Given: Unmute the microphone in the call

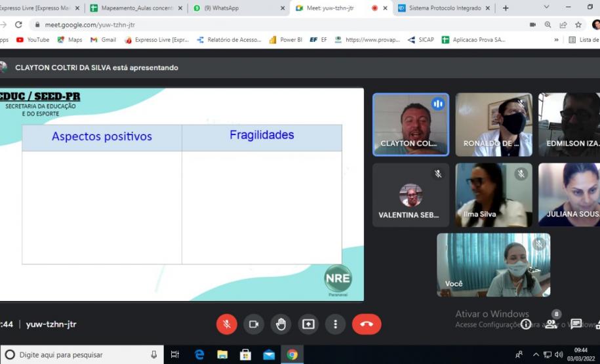Looking at the screenshot, I should [226, 324].
